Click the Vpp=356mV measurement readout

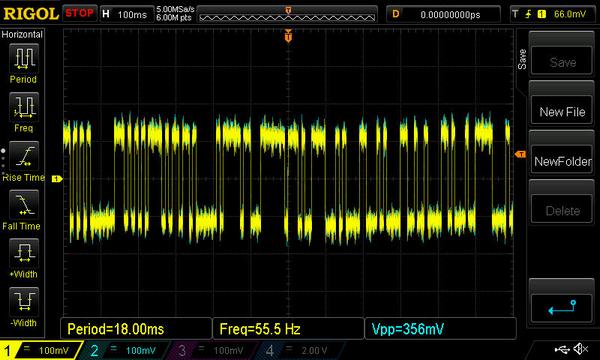click(440, 329)
